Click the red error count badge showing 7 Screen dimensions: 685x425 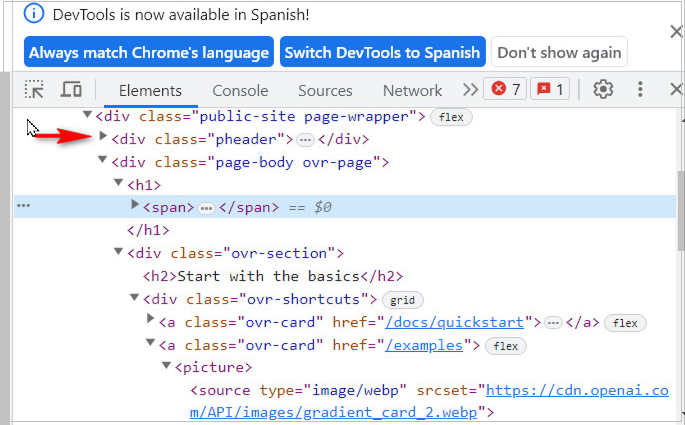[x=505, y=89]
